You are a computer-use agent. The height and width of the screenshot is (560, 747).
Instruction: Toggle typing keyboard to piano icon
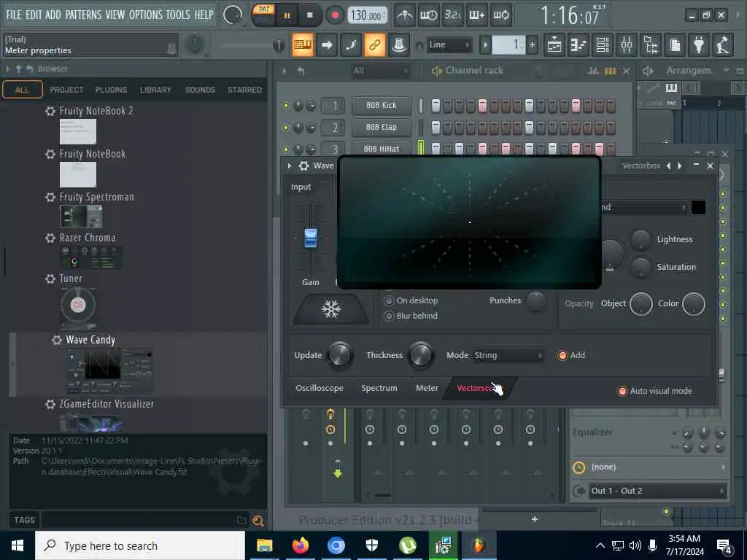point(302,44)
